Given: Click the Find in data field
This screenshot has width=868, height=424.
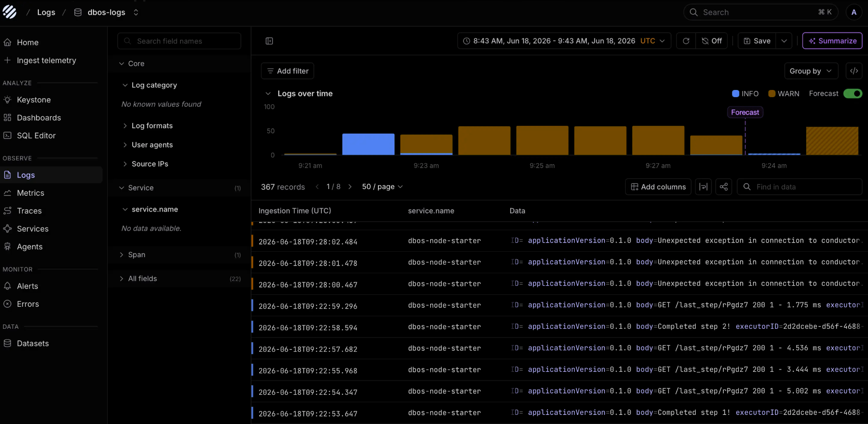Looking at the screenshot, I should [799, 187].
